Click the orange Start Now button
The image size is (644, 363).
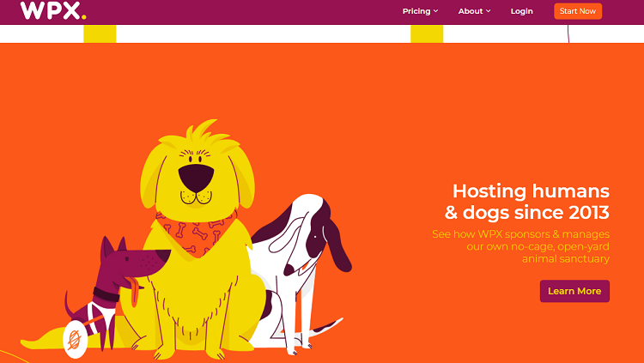(x=578, y=11)
